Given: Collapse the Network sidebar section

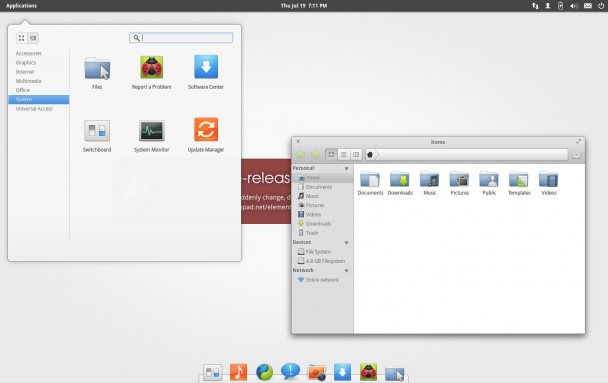Looking at the screenshot, I should (x=347, y=271).
